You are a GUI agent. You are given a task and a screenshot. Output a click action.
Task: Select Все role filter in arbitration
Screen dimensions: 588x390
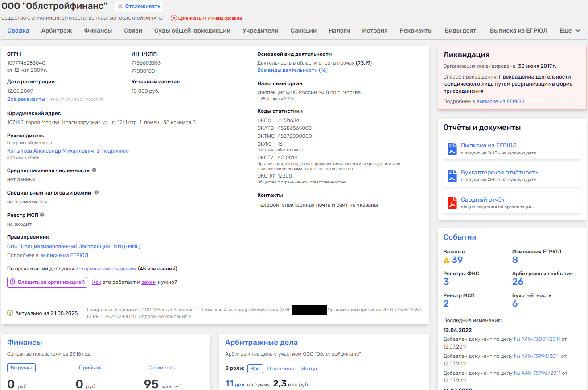[255, 369]
